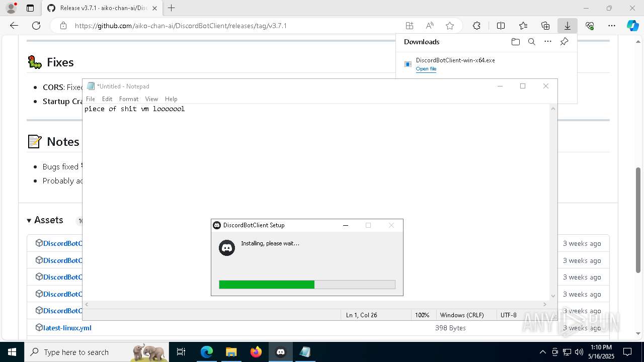Launch Firefox from the taskbar
The height and width of the screenshot is (362, 644).
(x=256, y=352)
